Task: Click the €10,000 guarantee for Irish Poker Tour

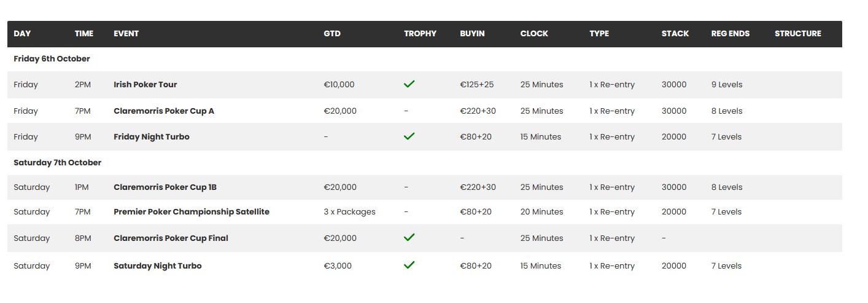Action: pos(339,85)
